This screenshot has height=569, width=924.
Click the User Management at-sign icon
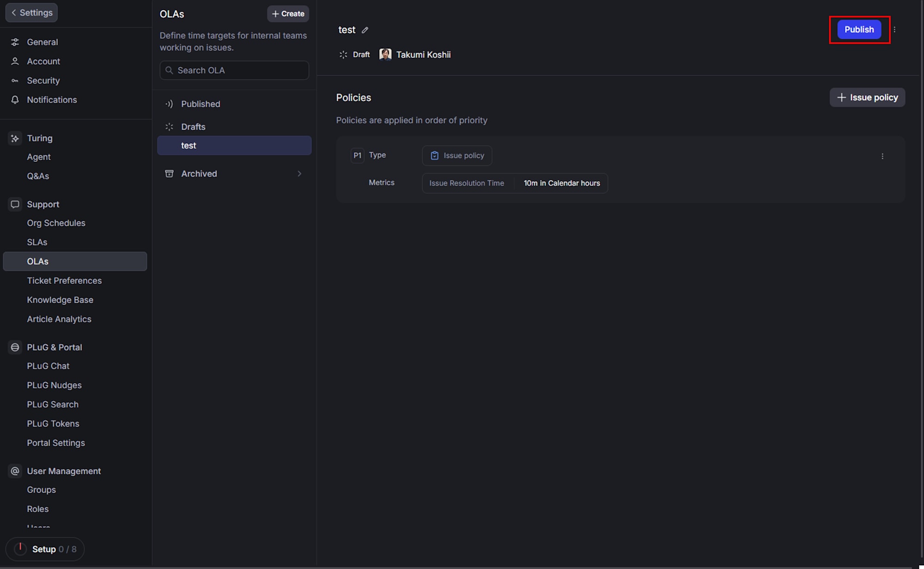(15, 471)
